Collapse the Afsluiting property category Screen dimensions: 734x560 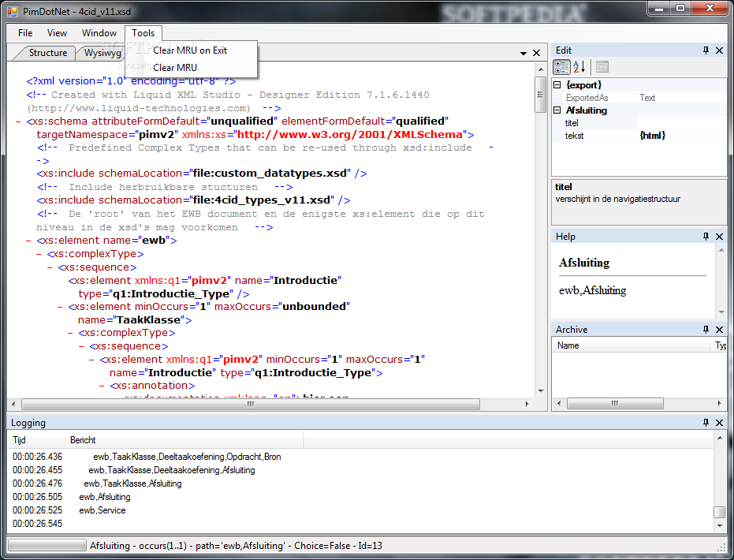pos(557,110)
